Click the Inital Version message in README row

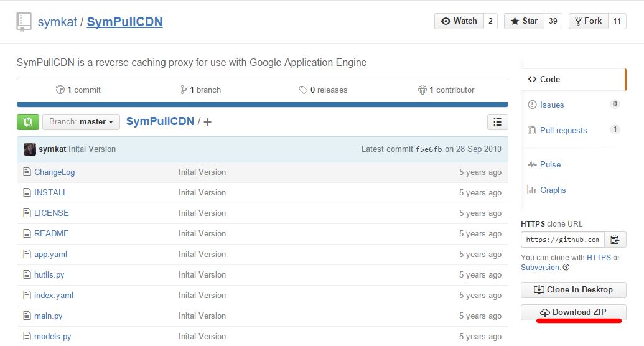tap(202, 234)
